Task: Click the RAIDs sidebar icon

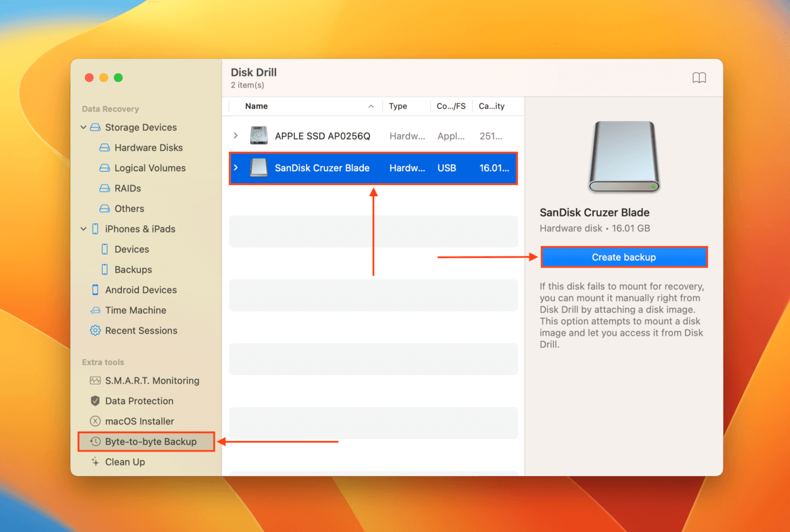Action: 104,188
